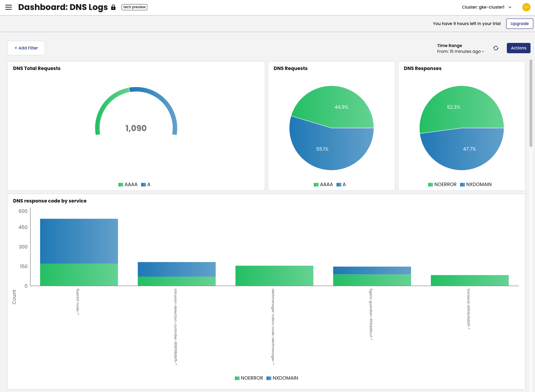This screenshot has width=535, height=392.
Task: Open the CH user avatar
Action: pos(526,7)
